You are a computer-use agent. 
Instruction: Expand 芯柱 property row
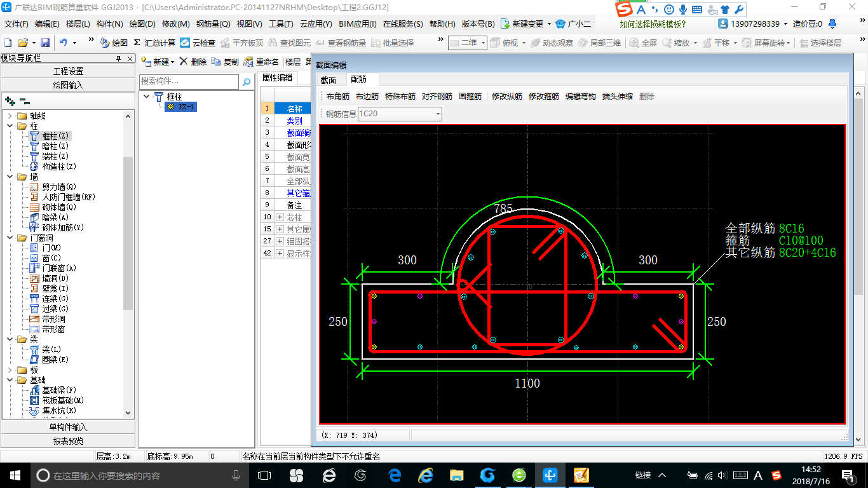[x=280, y=217]
